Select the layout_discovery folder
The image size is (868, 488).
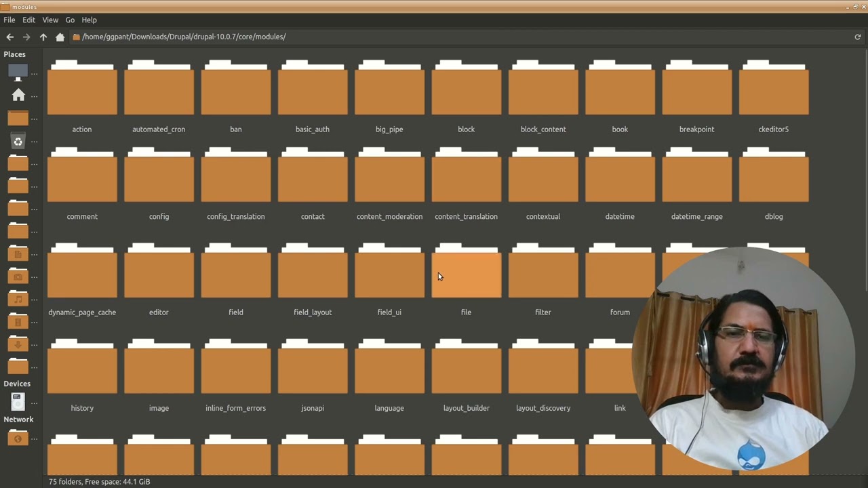pos(543,367)
